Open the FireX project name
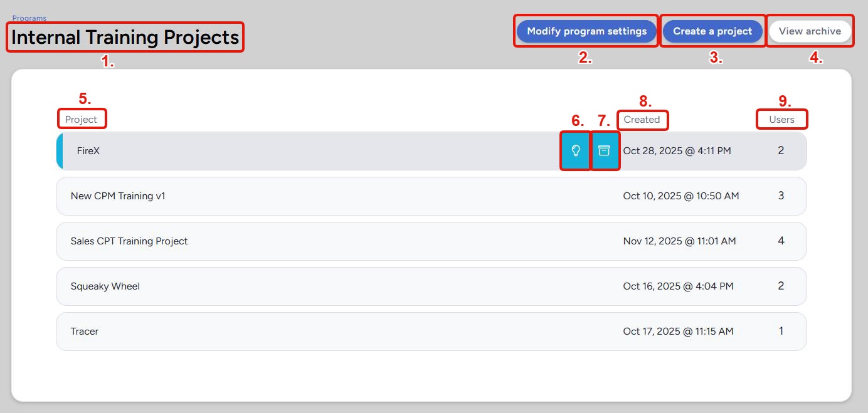 [x=88, y=151]
